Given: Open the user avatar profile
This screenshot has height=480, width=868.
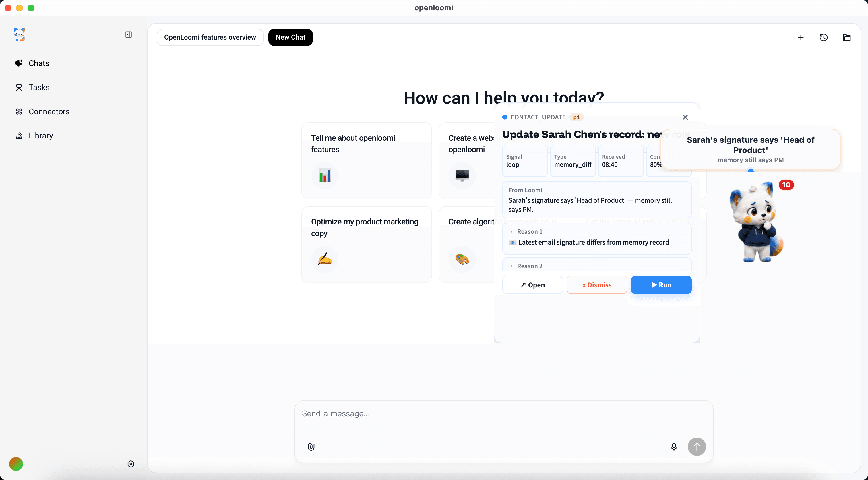Looking at the screenshot, I should pos(16,464).
